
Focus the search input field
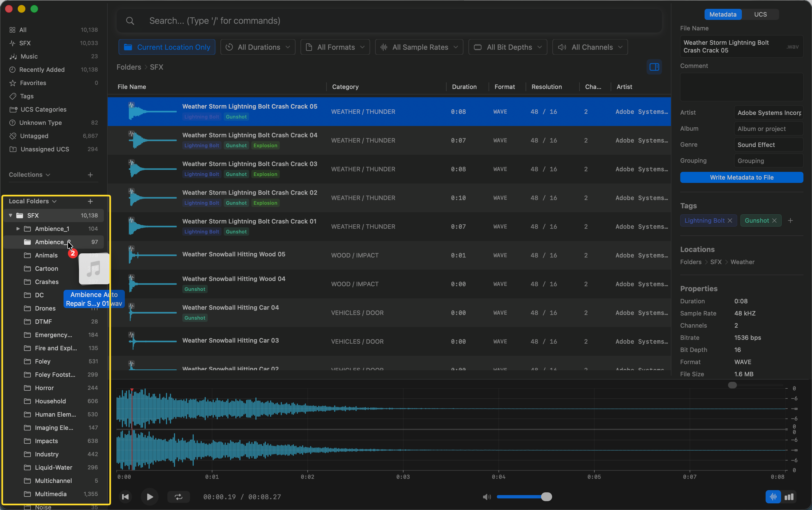coord(389,21)
